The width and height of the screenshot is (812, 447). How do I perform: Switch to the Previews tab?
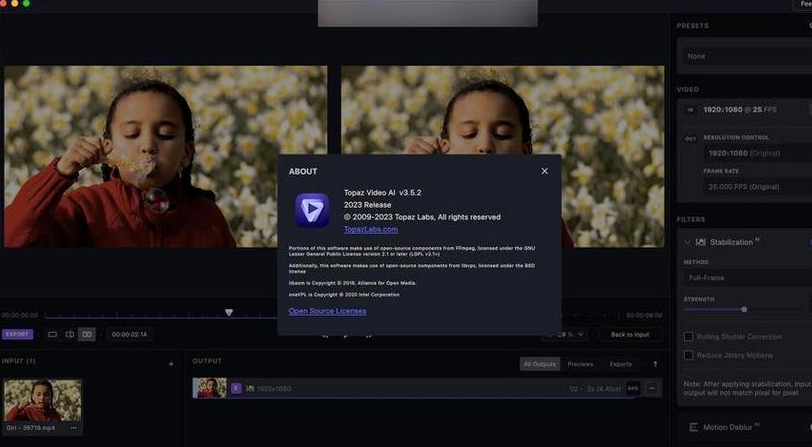(581, 364)
